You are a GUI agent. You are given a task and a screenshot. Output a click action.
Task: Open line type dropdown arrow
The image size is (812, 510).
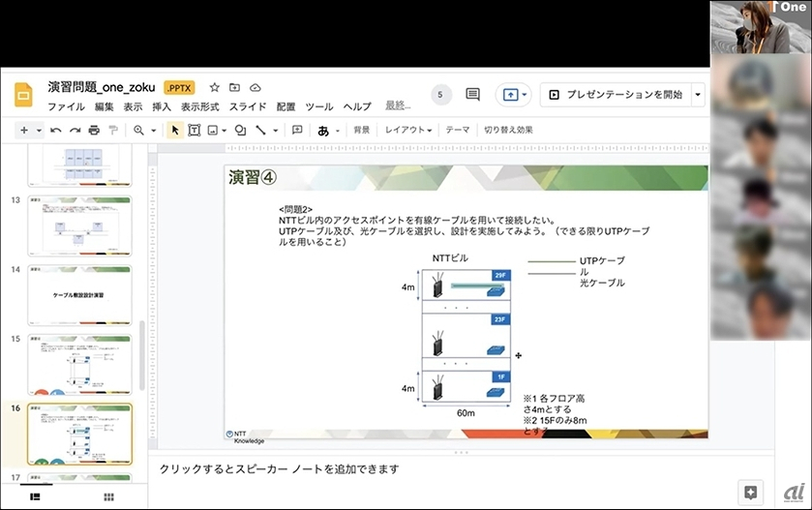(276, 131)
